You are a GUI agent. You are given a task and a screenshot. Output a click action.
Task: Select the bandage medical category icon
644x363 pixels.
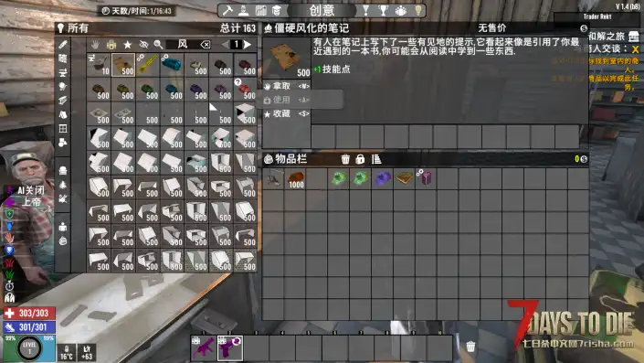(63, 45)
